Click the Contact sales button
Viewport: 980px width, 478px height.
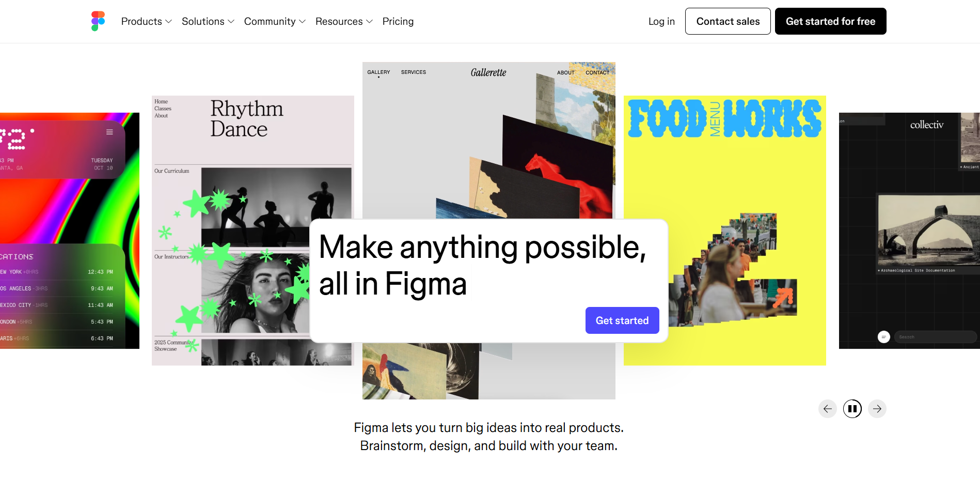tap(728, 21)
